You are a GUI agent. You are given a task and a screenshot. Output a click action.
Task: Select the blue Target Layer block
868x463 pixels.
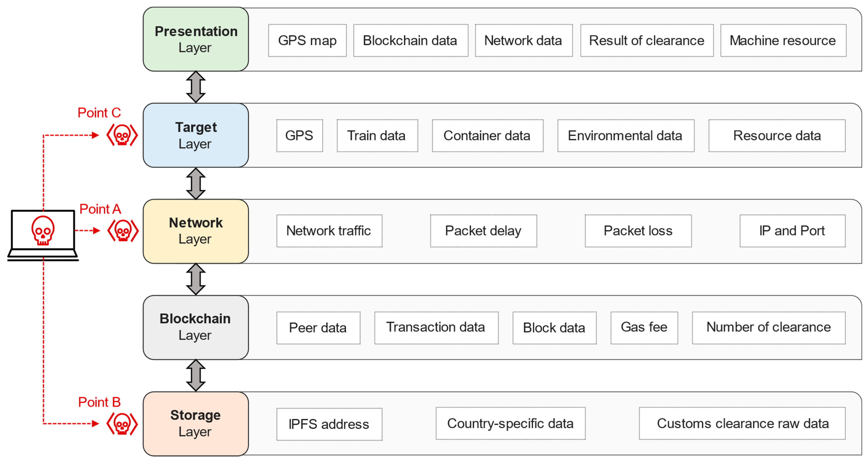click(196, 135)
